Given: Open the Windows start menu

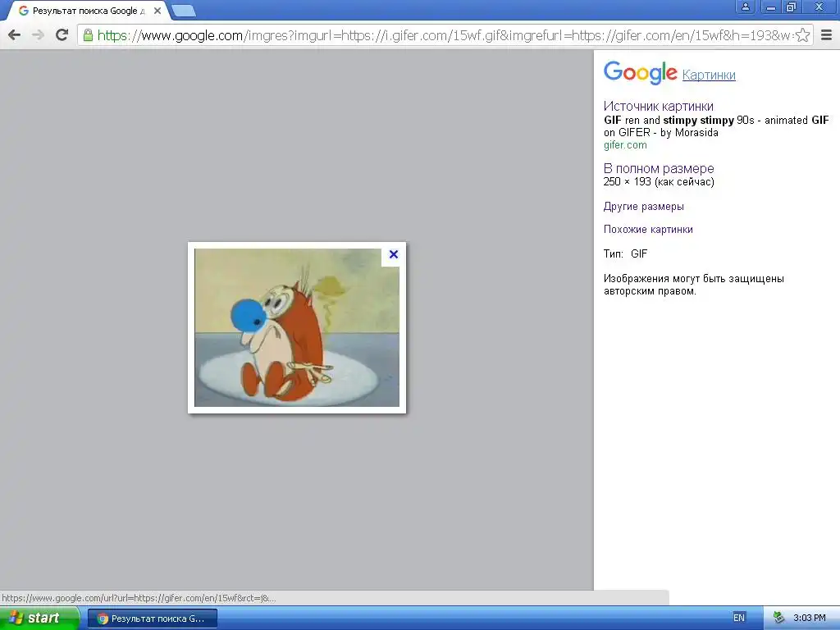Looking at the screenshot, I should tap(39, 619).
